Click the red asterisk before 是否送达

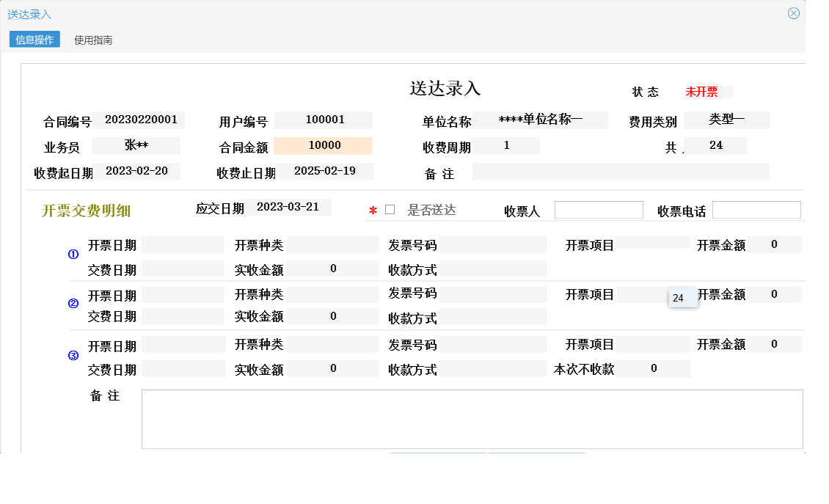(x=373, y=208)
